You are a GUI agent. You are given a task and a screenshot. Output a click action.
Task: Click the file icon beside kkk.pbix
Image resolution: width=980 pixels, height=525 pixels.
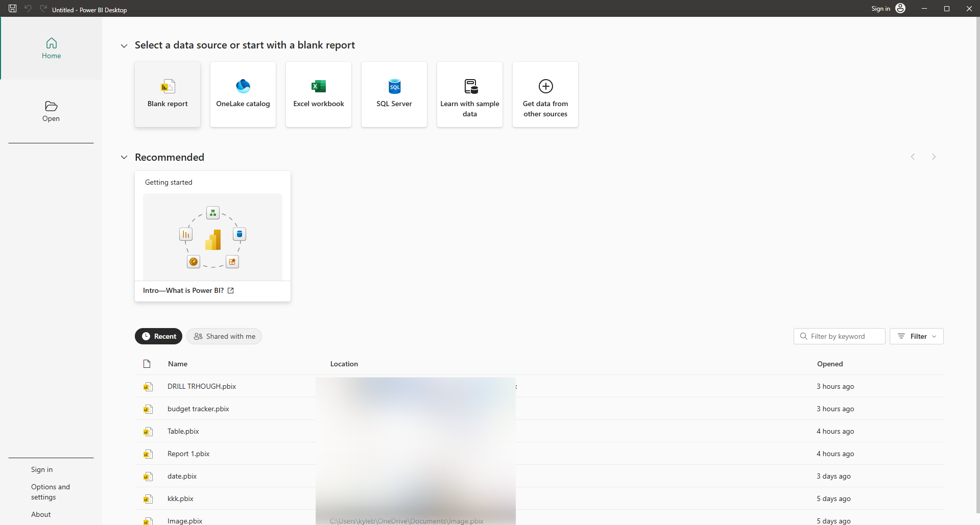[x=148, y=499]
